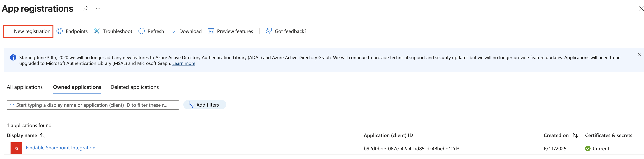The height and width of the screenshot is (159, 644).
Task: Click the Preview features icon
Action: click(211, 31)
